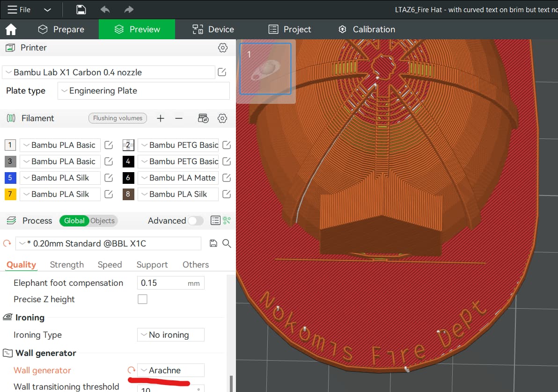558x392 pixels.
Task: Switch to the Device tab
Action: (213, 29)
